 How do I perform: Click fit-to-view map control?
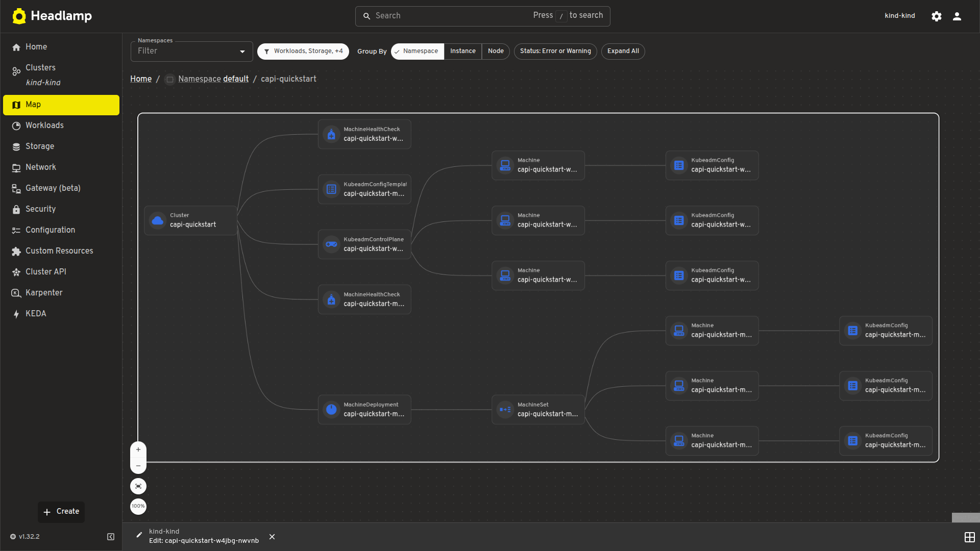pyautogui.click(x=138, y=486)
